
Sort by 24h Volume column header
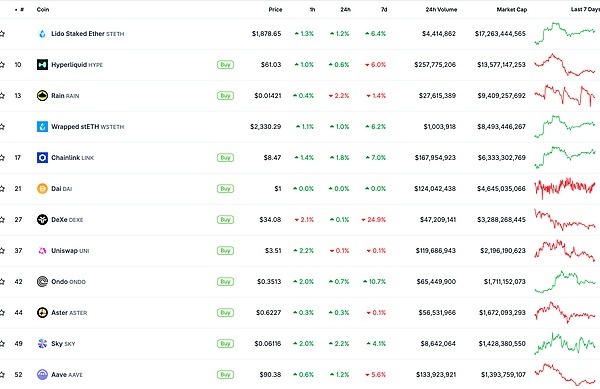tap(441, 10)
